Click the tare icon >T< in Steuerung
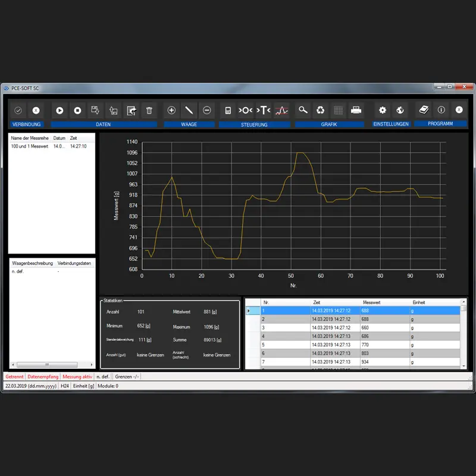Viewport: 476px width, 476px height. click(262, 111)
